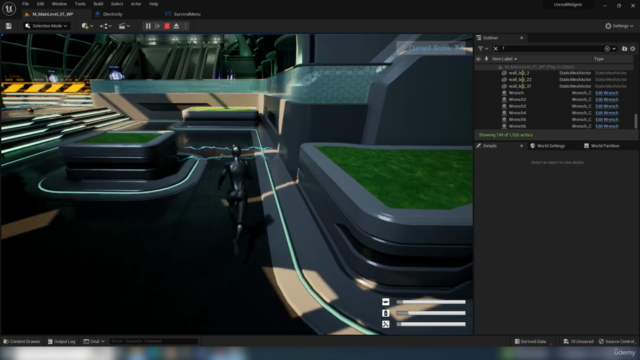The width and height of the screenshot is (640, 360).
Task: Open the quick add content dropdown
Action: 87,26
